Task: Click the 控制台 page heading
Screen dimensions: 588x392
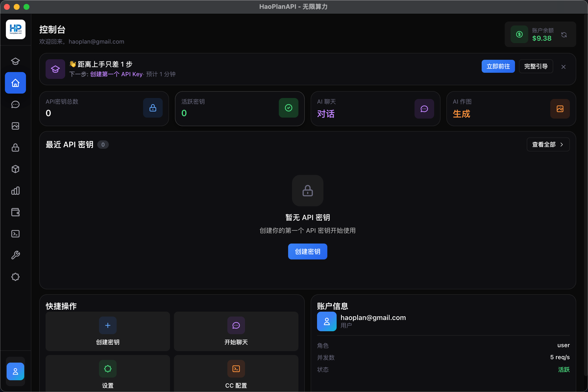Action: coord(52,29)
